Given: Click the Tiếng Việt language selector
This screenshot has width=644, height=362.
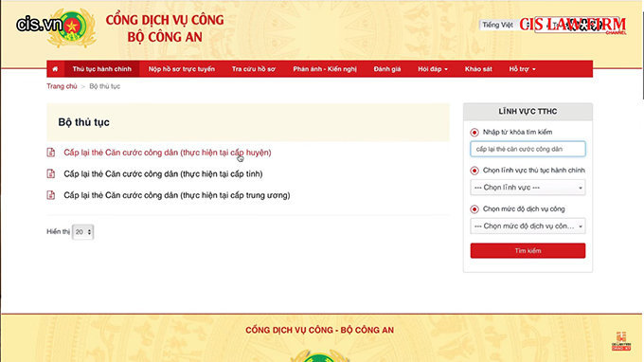Looking at the screenshot, I should point(497,25).
